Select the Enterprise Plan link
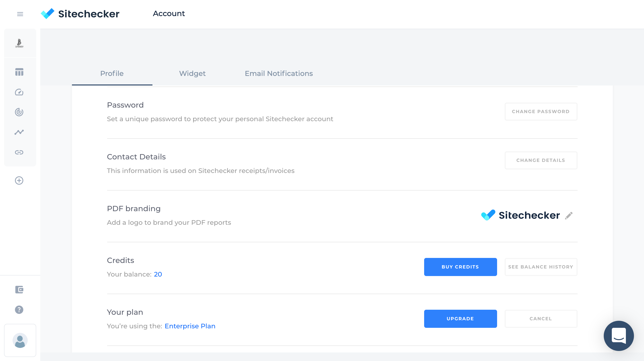 click(190, 326)
